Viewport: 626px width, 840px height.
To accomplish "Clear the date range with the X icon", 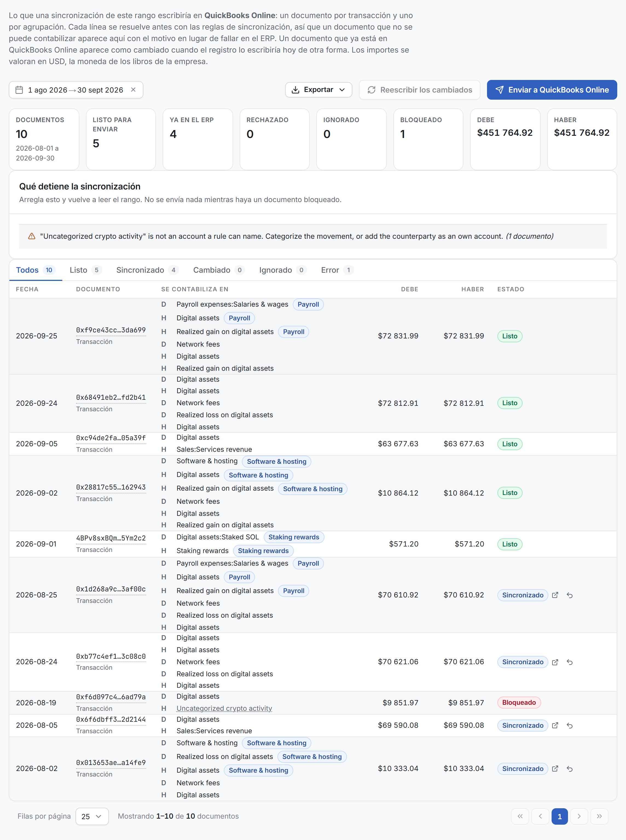I will click(x=134, y=90).
